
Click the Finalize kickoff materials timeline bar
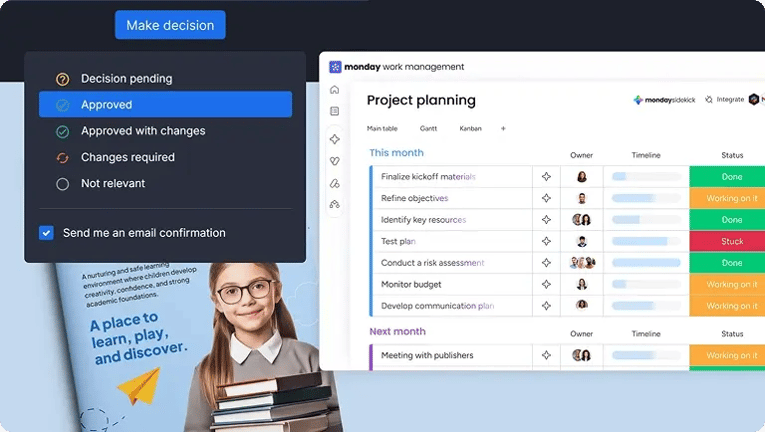point(646,177)
